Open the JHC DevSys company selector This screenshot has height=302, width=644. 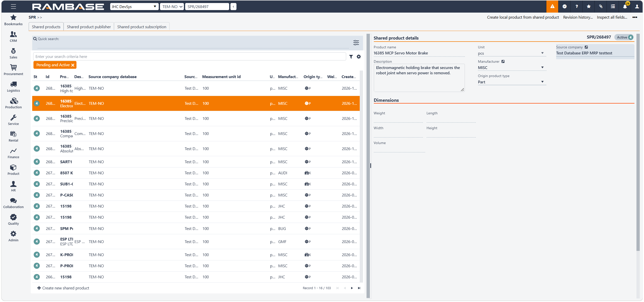click(134, 7)
